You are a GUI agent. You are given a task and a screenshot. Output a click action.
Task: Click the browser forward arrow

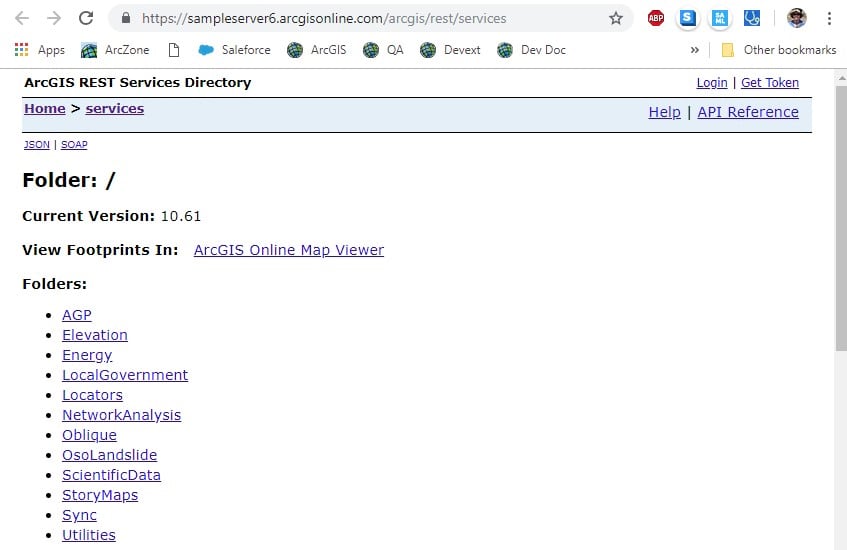point(54,18)
